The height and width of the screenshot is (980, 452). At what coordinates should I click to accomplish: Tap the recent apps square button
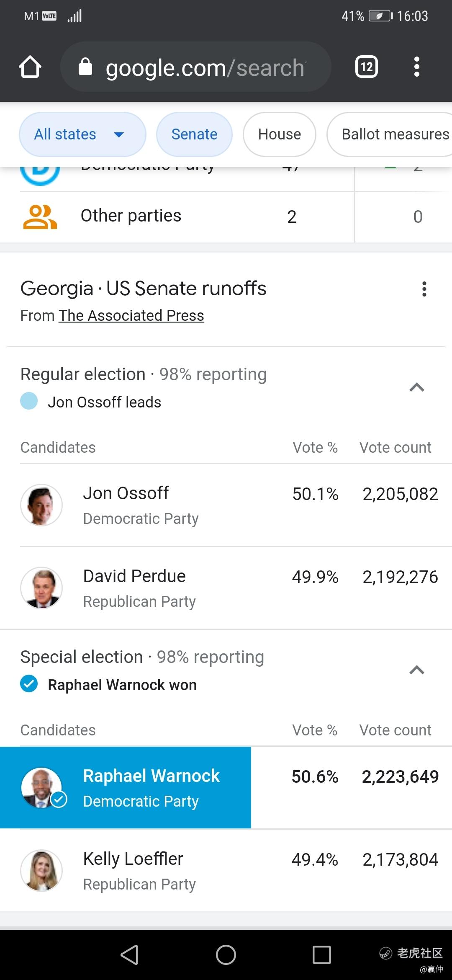(x=322, y=955)
